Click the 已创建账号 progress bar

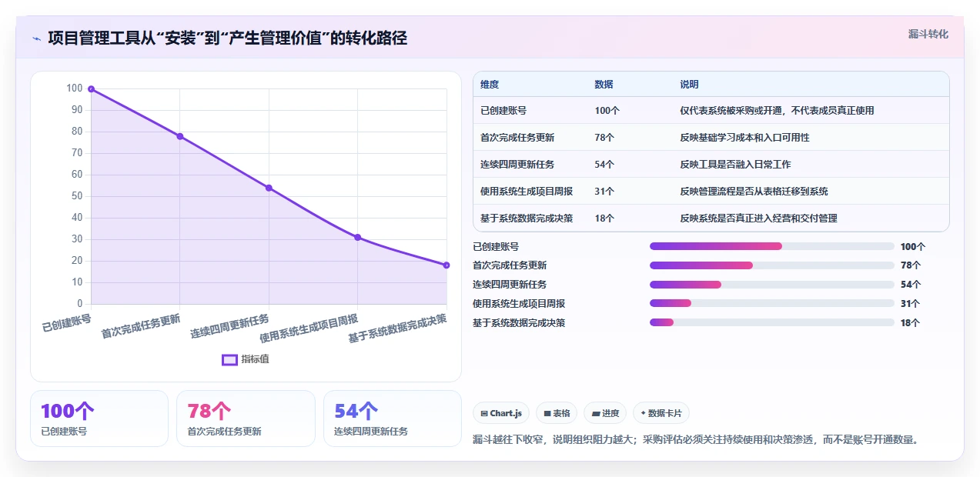(x=772, y=246)
